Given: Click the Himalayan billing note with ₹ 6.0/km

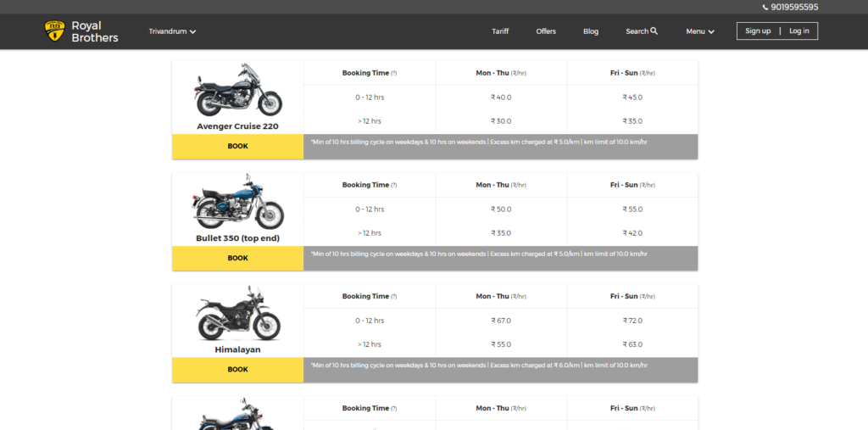Looking at the screenshot, I should pyautogui.click(x=479, y=366).
